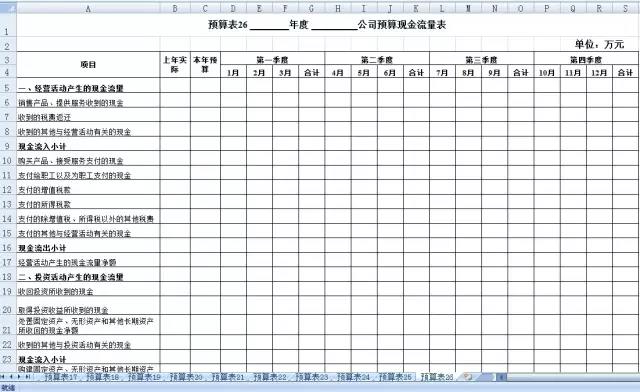
Task: Click cell 一、经营活动产生的现金流量
Action: [88, 86]
